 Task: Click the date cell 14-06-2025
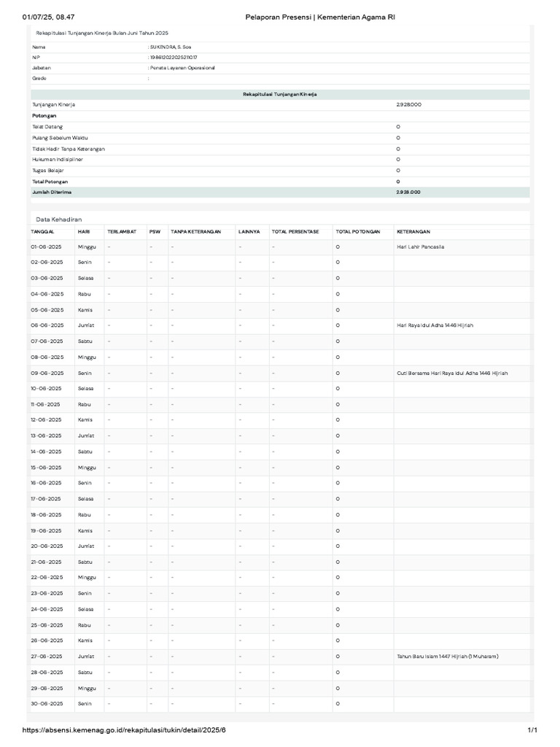click(46, 452)
